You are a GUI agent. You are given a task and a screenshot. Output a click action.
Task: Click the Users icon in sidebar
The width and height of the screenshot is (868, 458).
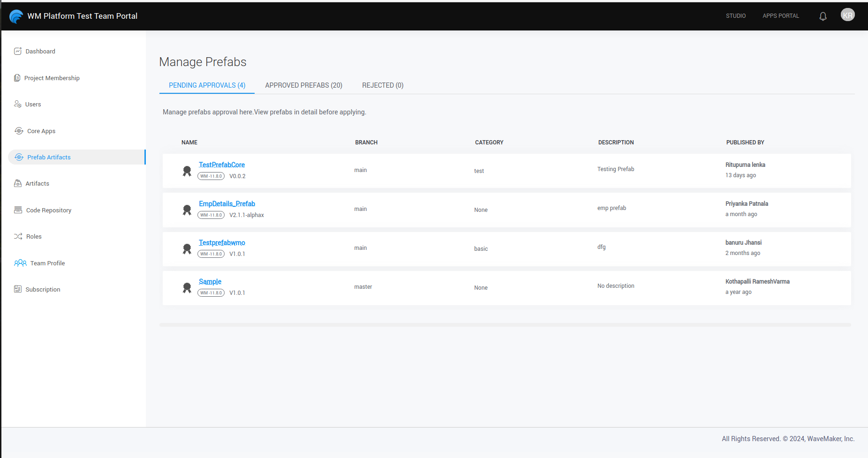(18, 104)
